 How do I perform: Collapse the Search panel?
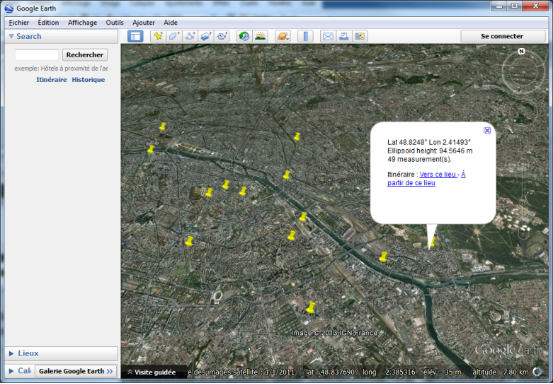click(x=11, y=36)
